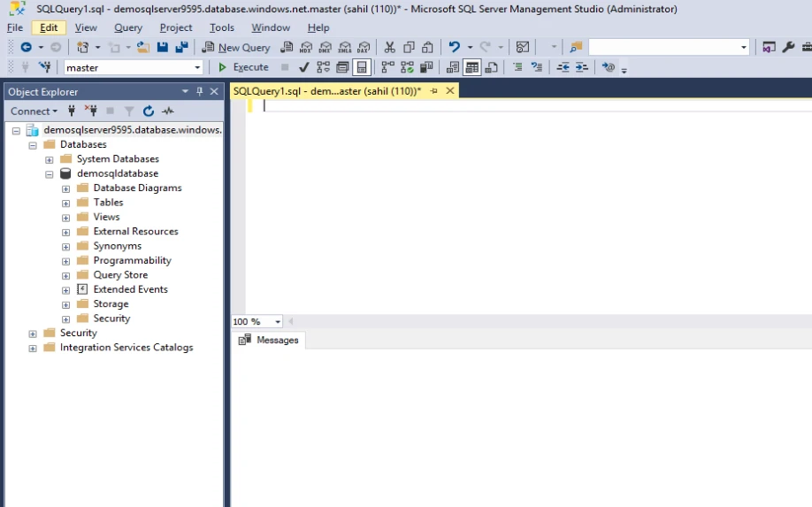Click Display Estimated Execution Plan icon
This screenshot has width=812, height=507.
tap(323, 67)
